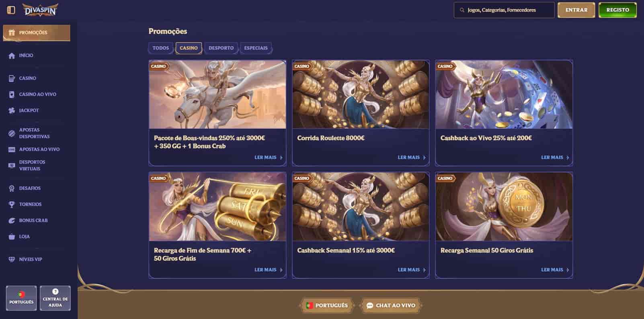Switch to the Desporto promotions tab

pos(221,48)
